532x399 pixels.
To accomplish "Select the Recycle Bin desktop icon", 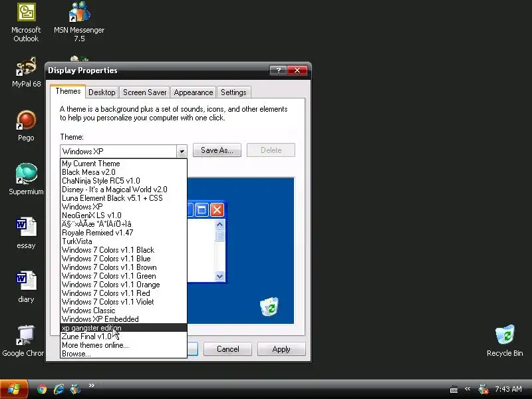I will pyautogui.click(x=505, y=341).
